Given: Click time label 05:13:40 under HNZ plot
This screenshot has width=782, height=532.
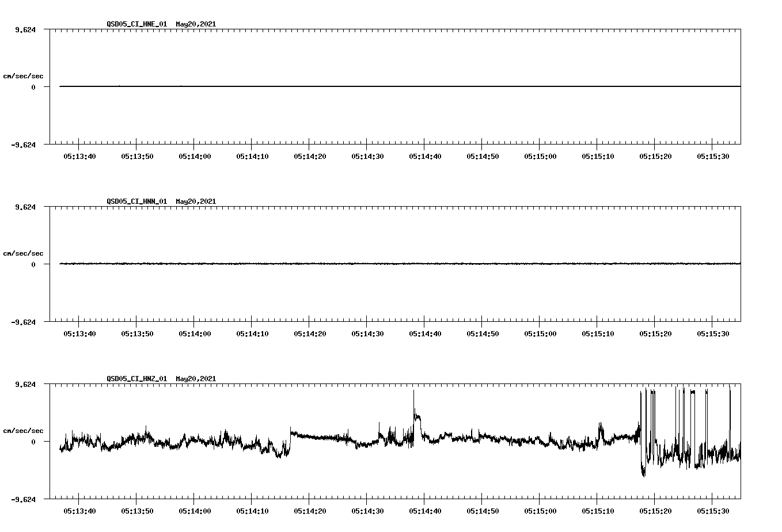Looking at the screenshot, I should [79, 511].
